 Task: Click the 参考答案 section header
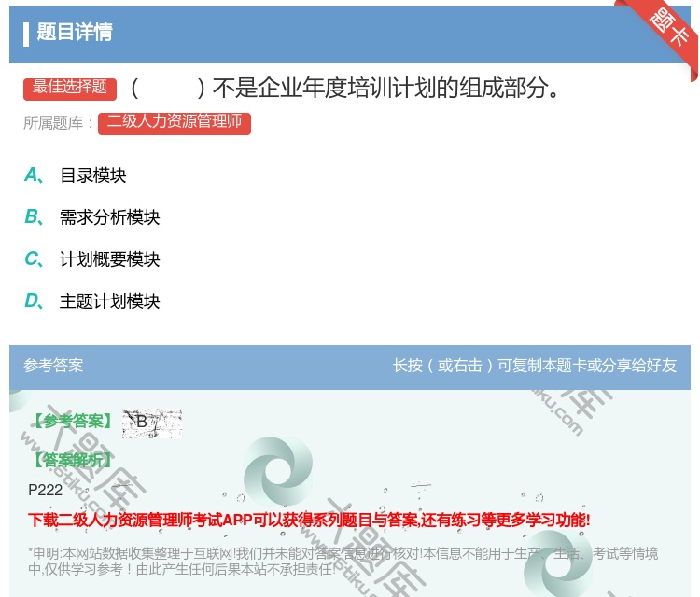tap(53, 366)
